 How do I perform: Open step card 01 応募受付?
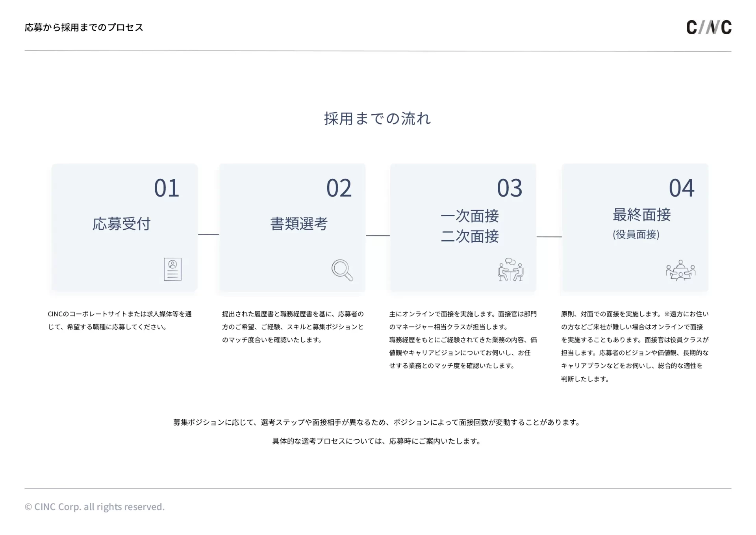tap(124, 228)
